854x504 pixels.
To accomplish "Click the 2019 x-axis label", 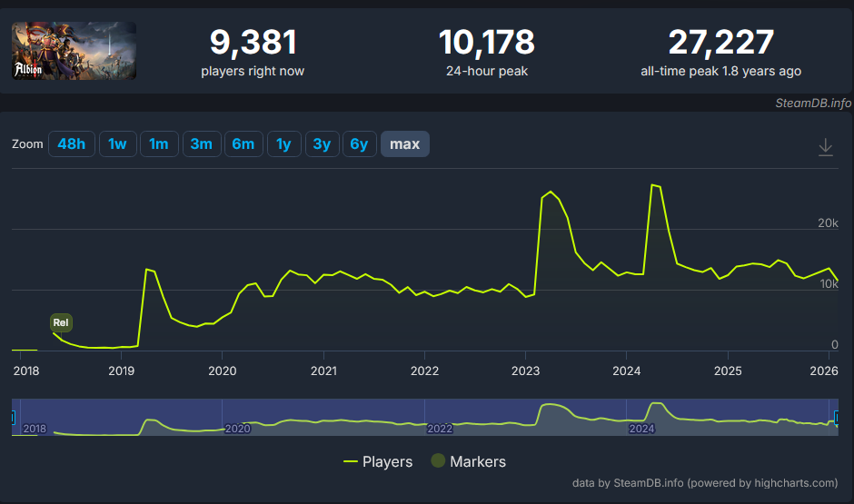I will pyautogui.click(x=121, y=371).
